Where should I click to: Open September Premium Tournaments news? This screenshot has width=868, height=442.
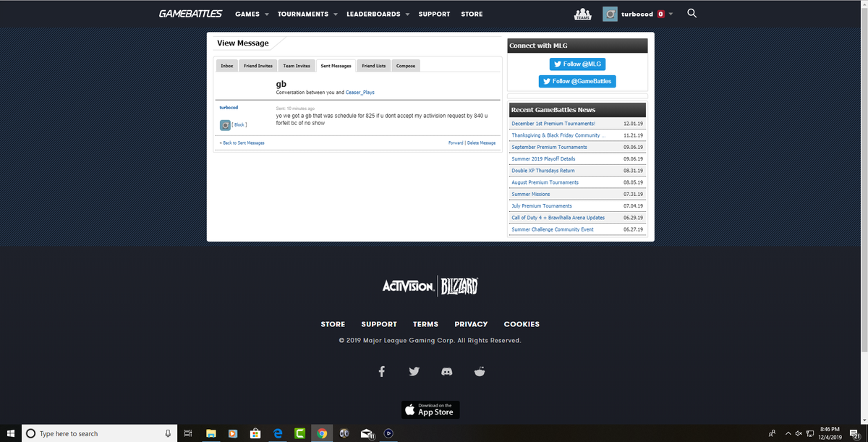[549, 147]
